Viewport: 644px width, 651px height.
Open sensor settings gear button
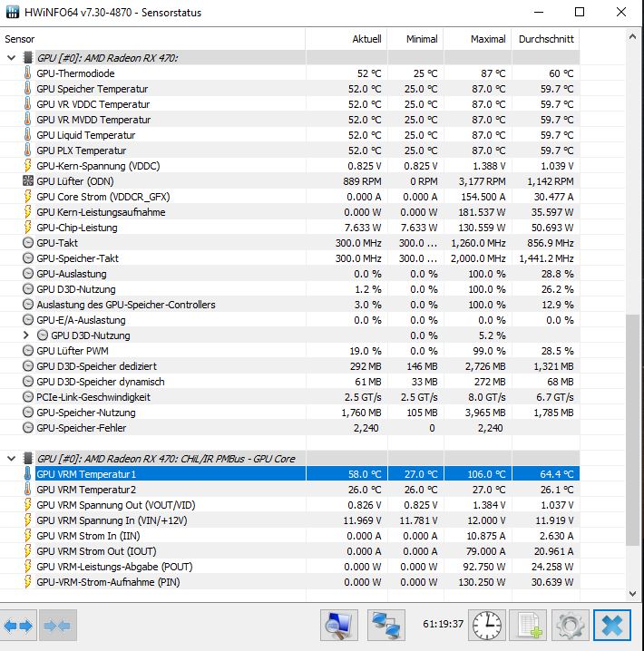[571, 626]
